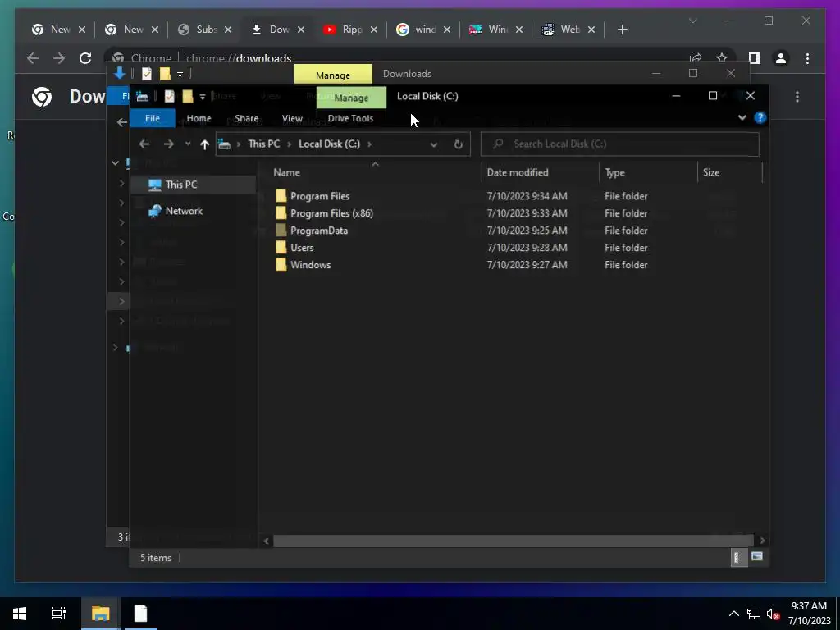Click the 7/10/2023 9:34 AM date cell
The image size is (840, 630).
[x=527, y=196]
